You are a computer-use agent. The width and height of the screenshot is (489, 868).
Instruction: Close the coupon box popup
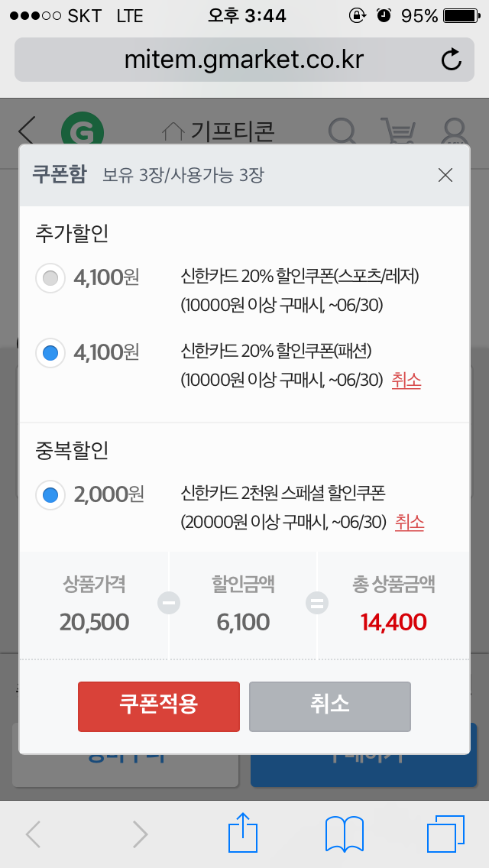[445, 175]
